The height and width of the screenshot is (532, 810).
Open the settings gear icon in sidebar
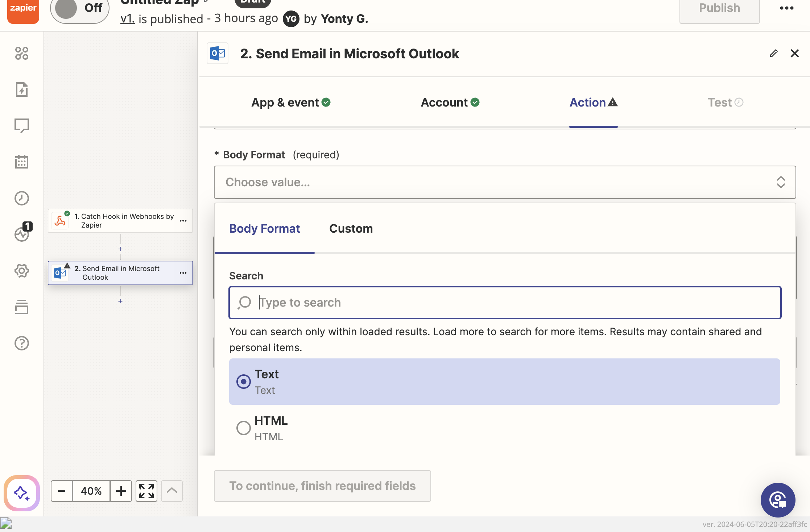pyautogui.click(x=22, y=271)
